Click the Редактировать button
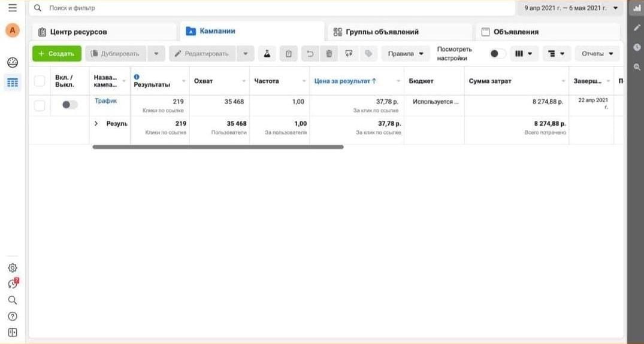 click(202, 54)
